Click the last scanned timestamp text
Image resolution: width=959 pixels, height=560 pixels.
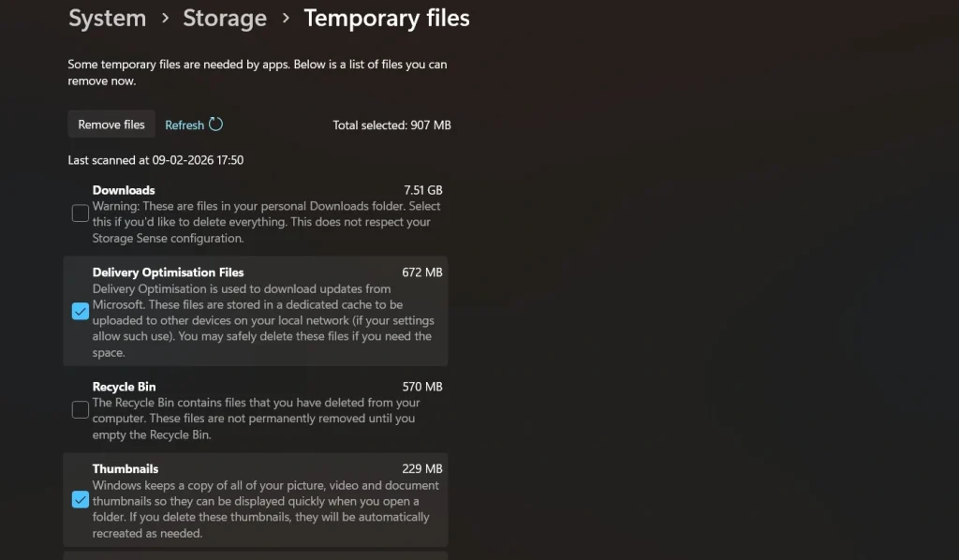pos(155,159)
